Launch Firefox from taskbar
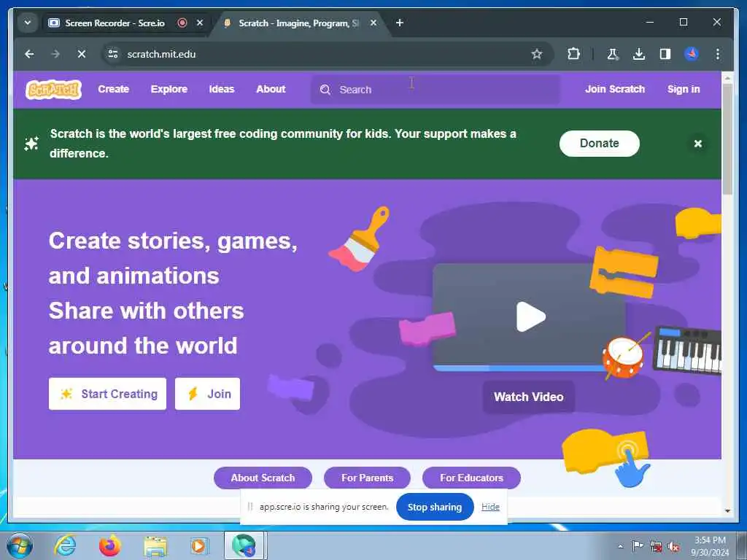The height and width of the screenshot is (560, 747). (x=110, y=545)
